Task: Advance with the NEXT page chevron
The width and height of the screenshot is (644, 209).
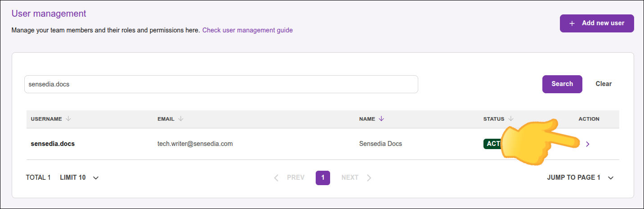Action: point(369,177)
